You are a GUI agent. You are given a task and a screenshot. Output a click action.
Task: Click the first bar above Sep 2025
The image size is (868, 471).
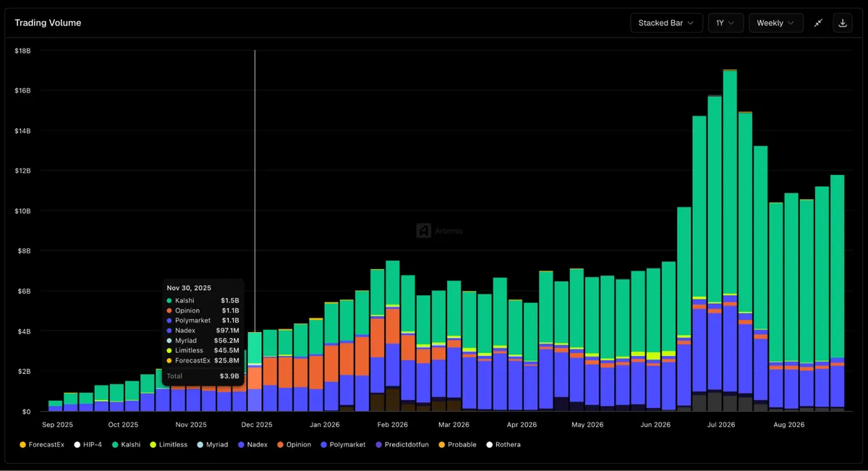click(55, 406)
